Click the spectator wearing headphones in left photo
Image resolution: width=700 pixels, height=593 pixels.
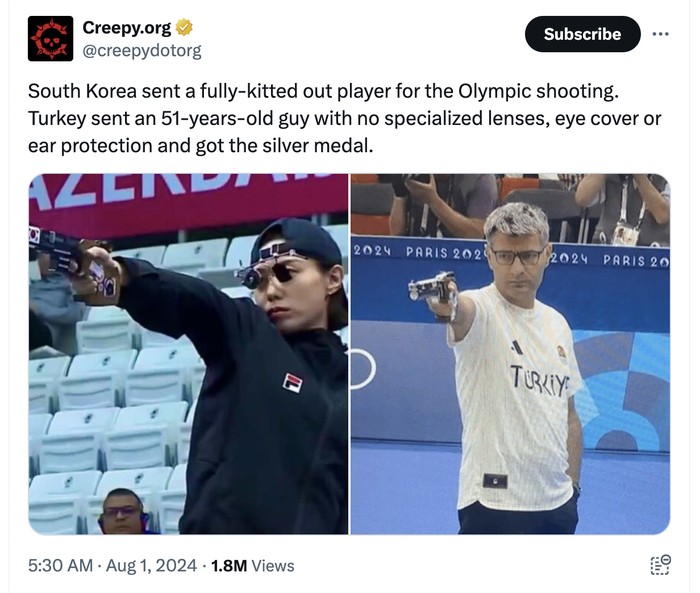122,511
